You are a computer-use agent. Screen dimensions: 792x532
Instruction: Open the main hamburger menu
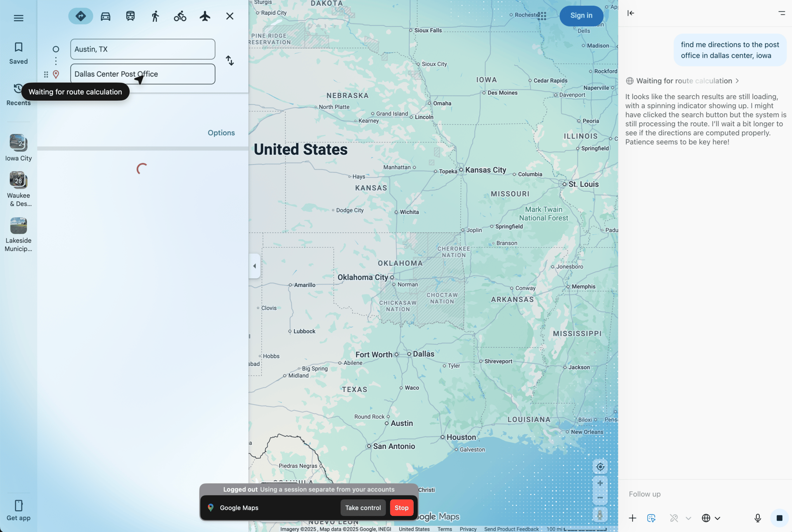[x=19, y=18]
